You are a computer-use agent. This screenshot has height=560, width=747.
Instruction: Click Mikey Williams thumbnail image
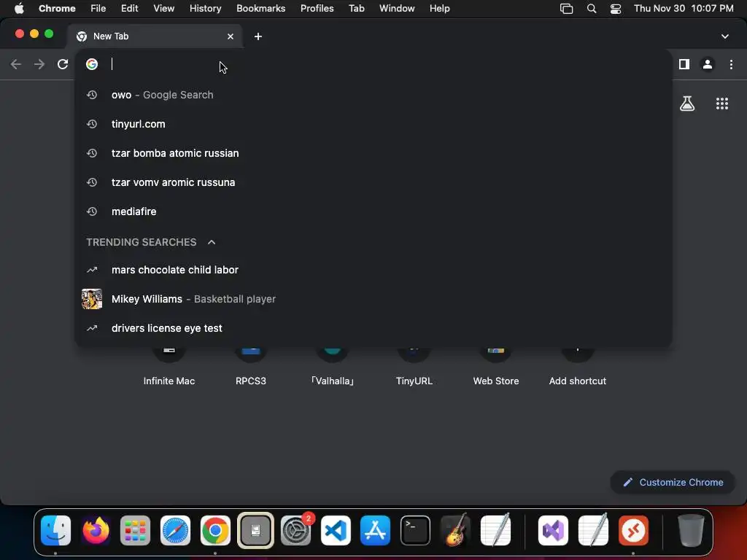(92, 299)
